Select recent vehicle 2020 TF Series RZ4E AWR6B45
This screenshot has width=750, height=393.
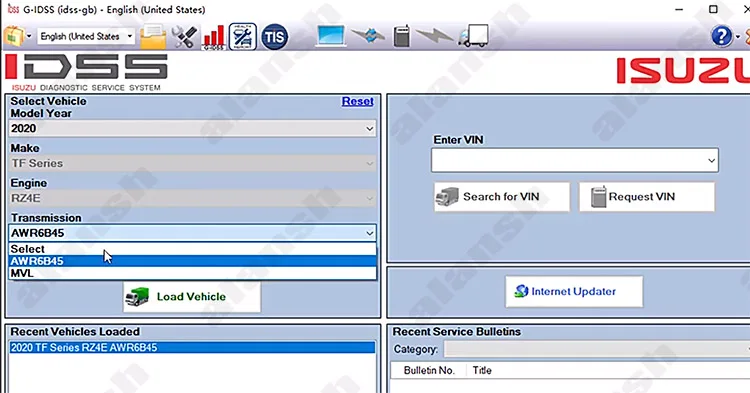tap(192, 348)
